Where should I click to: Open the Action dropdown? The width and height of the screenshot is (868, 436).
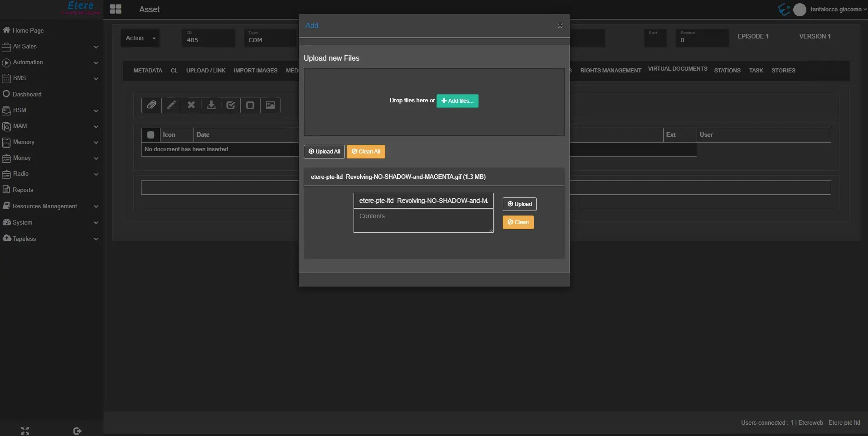coord(141,38)
